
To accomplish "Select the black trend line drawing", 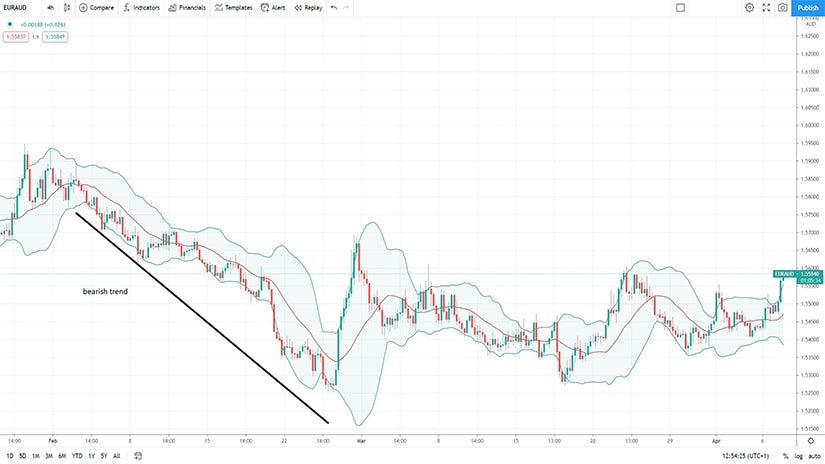I will [x=203, y=318].
